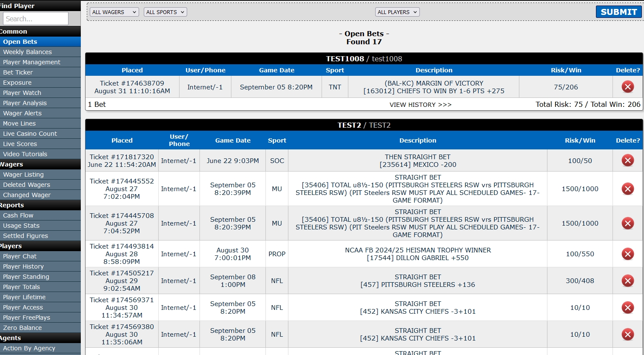Open Cash Flow report
Screen dimensions: 644x355
(40, 215)
